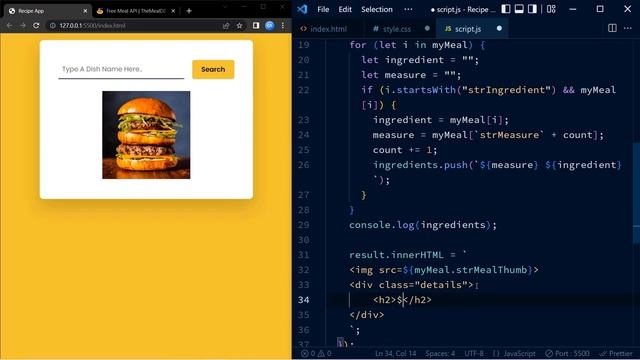Click the browser address bar URL
640x360 pixels.
click(x=92, y=25)
